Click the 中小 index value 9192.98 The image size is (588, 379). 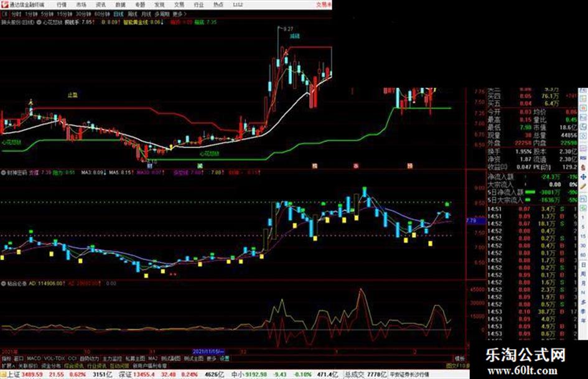click(x=256, y=374)
